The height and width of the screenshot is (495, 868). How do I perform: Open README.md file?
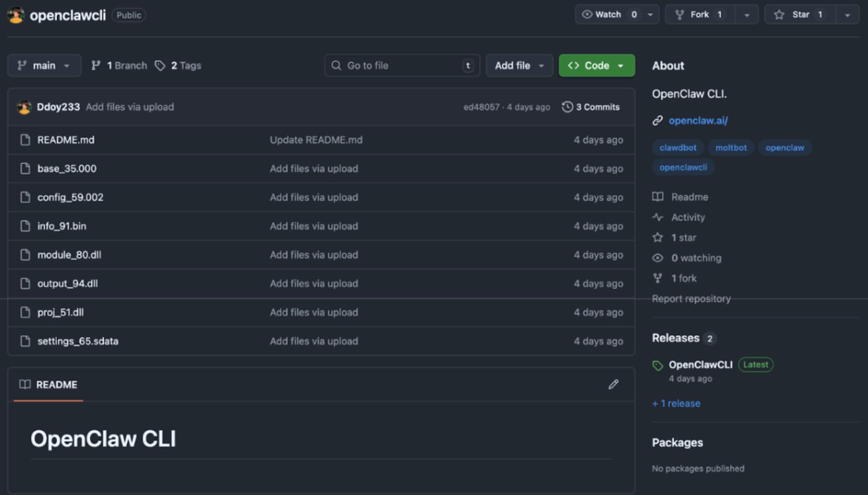point(66,140)
